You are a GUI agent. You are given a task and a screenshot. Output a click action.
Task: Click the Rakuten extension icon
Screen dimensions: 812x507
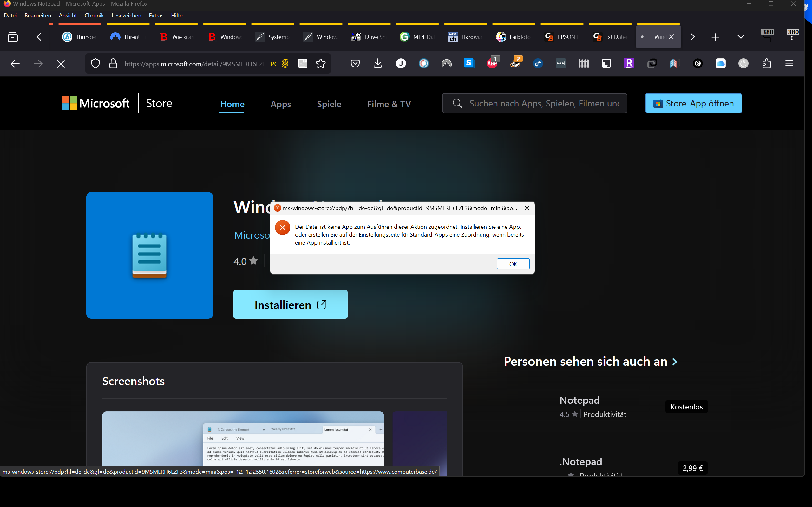629,63
